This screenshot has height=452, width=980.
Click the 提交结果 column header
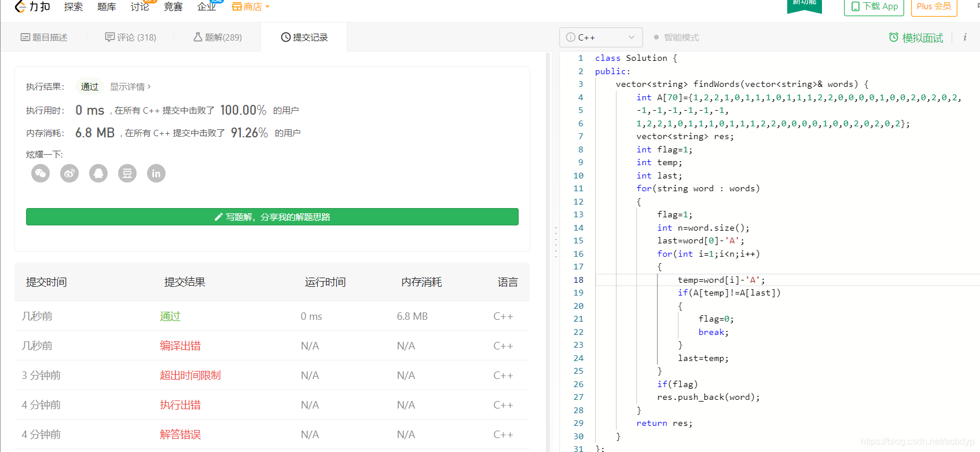point(185,282)
